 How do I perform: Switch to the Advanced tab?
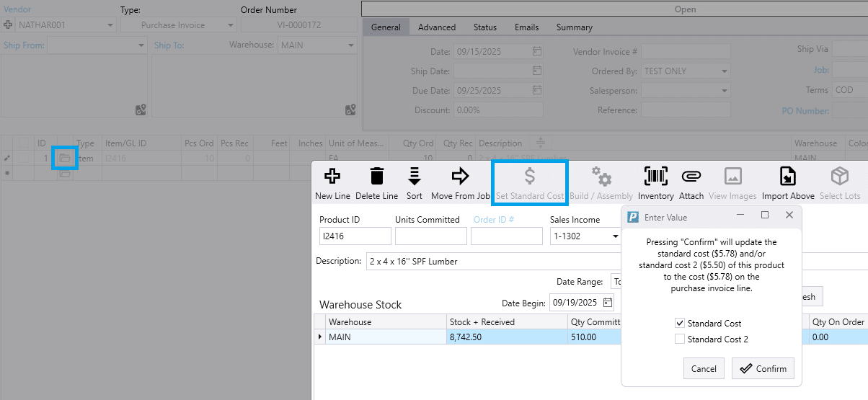436,27
